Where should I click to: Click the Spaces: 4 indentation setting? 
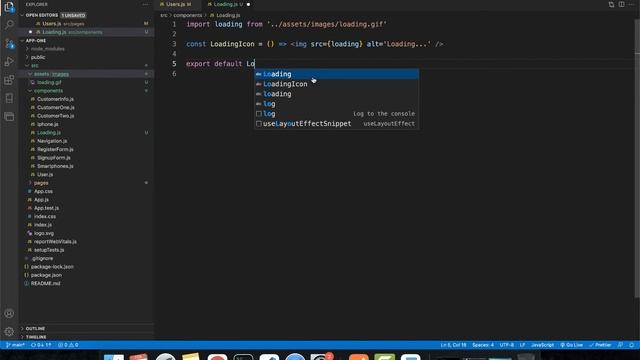pos(483,345)
